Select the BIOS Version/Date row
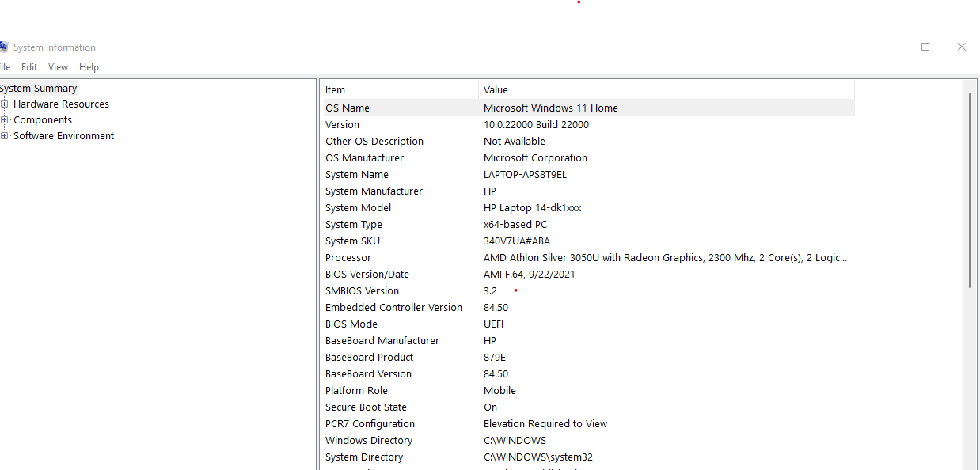This screenshot has height=470, width=980. 554,274
